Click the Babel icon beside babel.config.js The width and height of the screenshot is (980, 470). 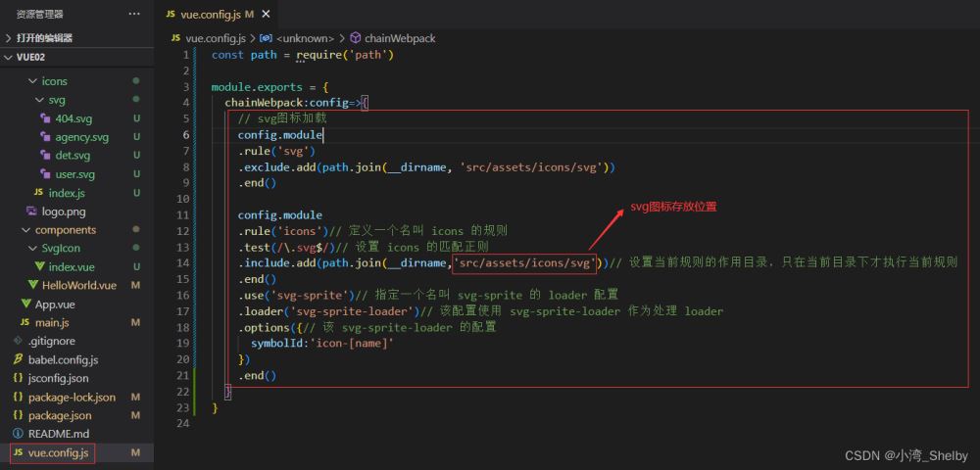tap(18, 360)
